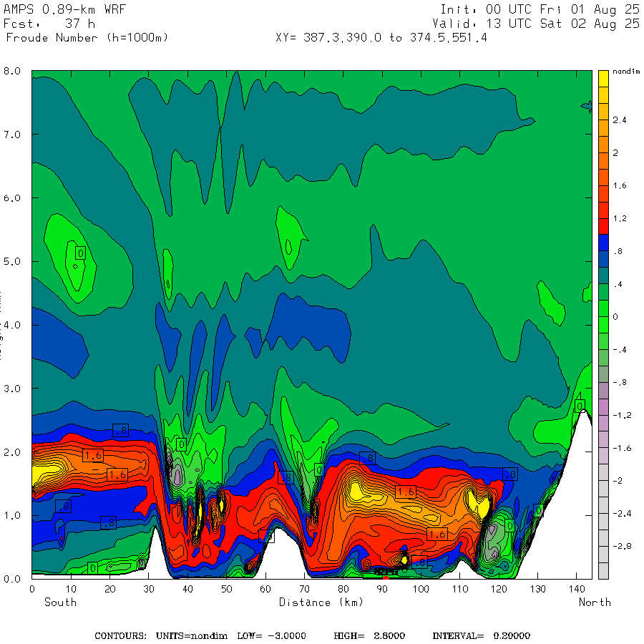Click the y-axis height label '8.0'
This screenshot has width=644, height=644.
[x=12, y=71]
